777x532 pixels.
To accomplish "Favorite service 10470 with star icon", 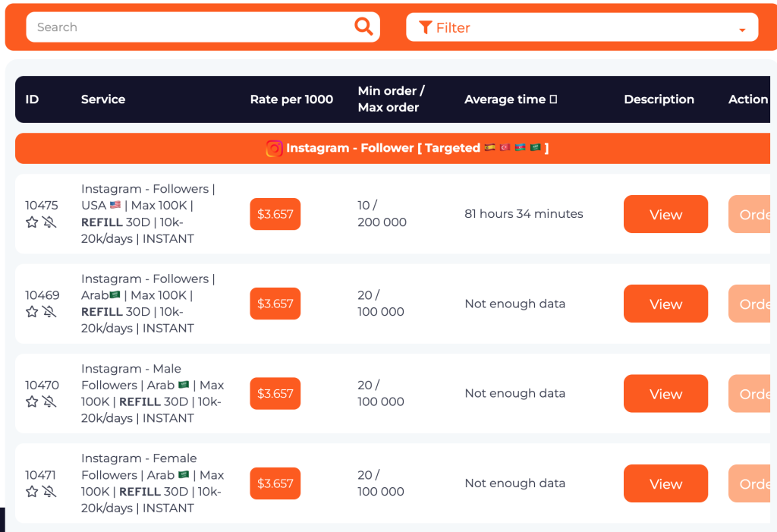I will [x=32, y=401].
